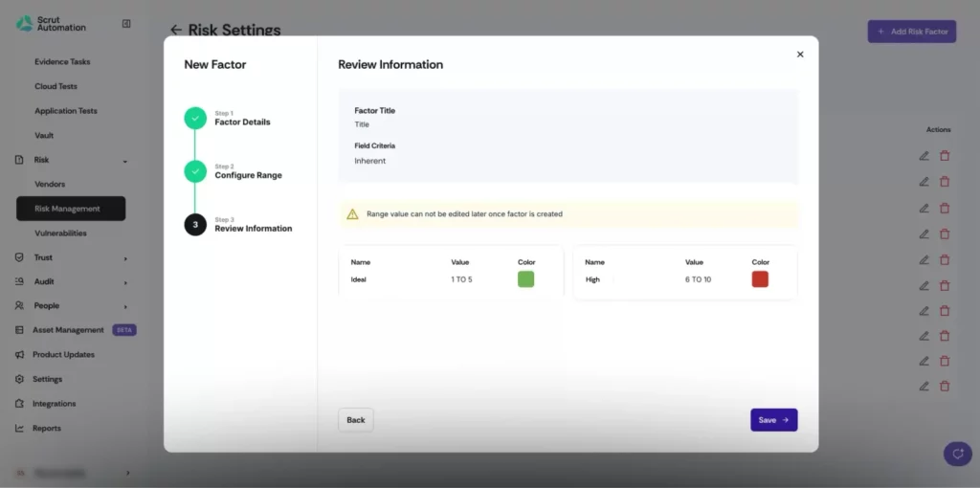Open Vendors under Risk
The height and width of the screenshot is (488, 980).
(x=50, y=185)
